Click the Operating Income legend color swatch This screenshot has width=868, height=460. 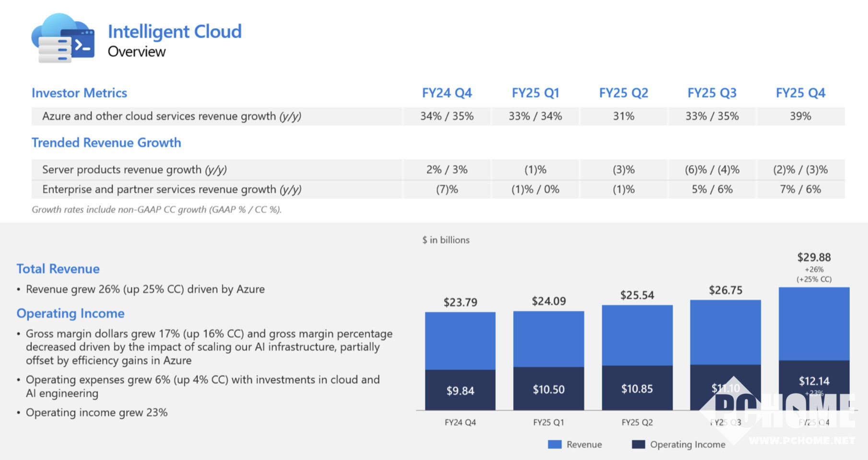(x=638, y=445)
